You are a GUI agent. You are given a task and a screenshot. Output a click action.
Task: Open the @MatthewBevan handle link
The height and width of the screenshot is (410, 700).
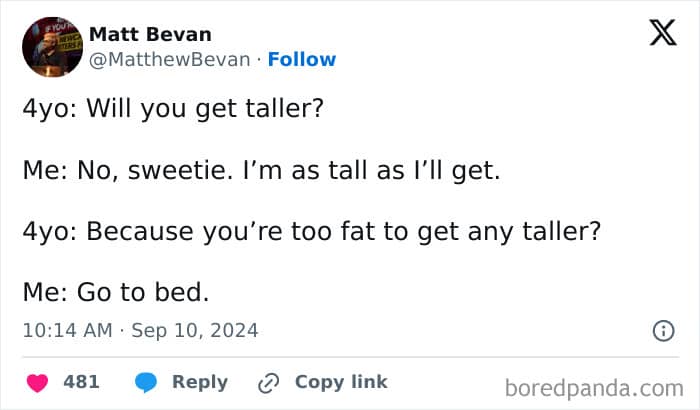pos(170,59)
